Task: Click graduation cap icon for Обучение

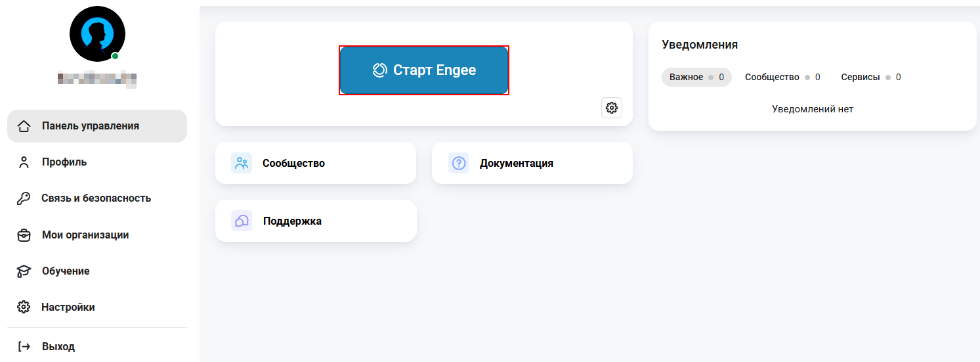Action: click(24, 271)
